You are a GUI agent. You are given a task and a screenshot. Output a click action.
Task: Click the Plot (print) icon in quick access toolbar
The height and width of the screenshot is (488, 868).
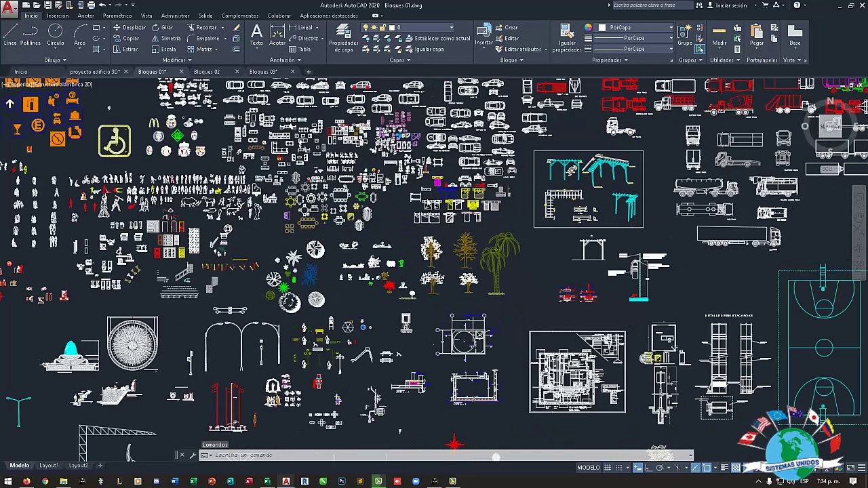click(x=91, y=5)
